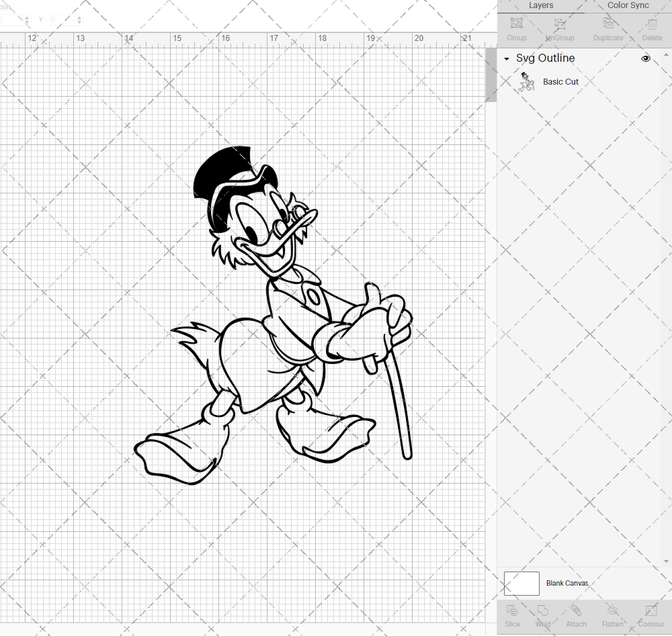Click the Blank Canvas color swatch

point(521,583)
